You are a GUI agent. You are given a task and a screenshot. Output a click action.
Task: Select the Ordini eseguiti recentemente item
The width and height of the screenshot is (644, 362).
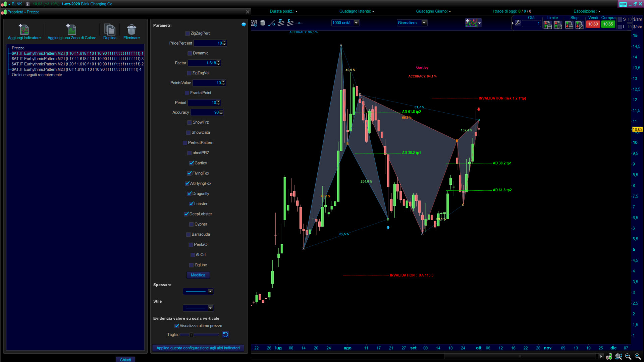pos(37,75)
